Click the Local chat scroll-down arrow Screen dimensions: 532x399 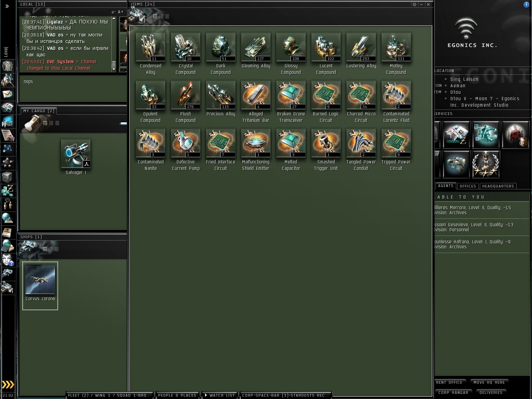pyautogui.click(x=114, y=69)
